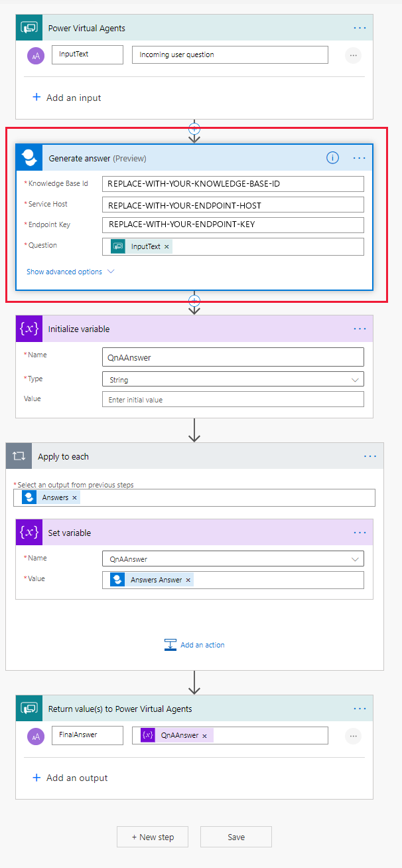Open the Power Virtual Agents card ellipsis menu
Viewport: 402px width, 868px height.
coord(360,28)
